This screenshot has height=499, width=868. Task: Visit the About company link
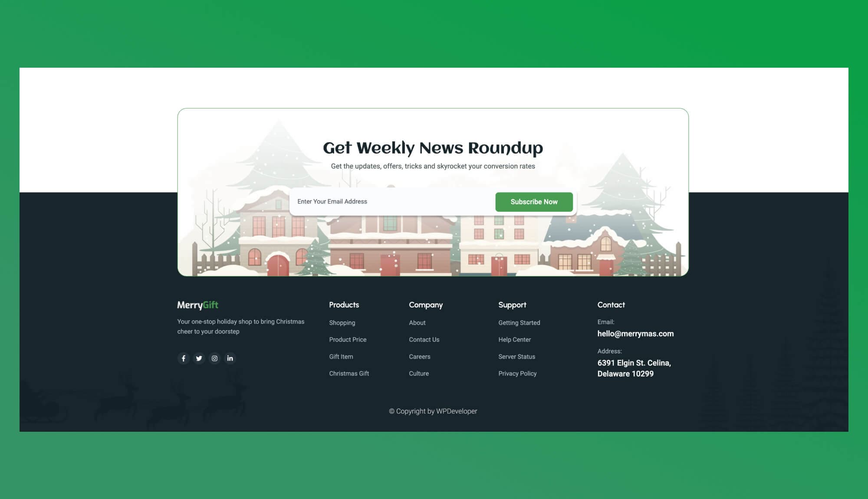[417, 323]
